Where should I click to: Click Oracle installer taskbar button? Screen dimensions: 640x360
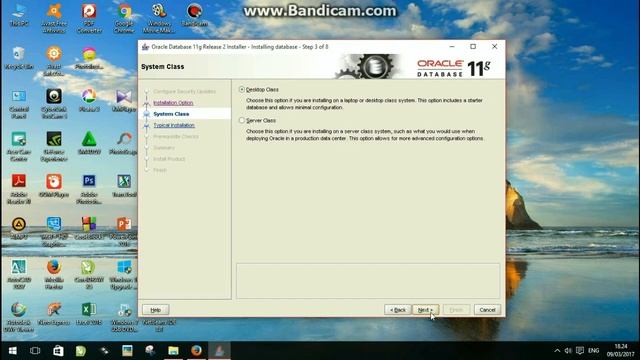[x=219, y=351]
